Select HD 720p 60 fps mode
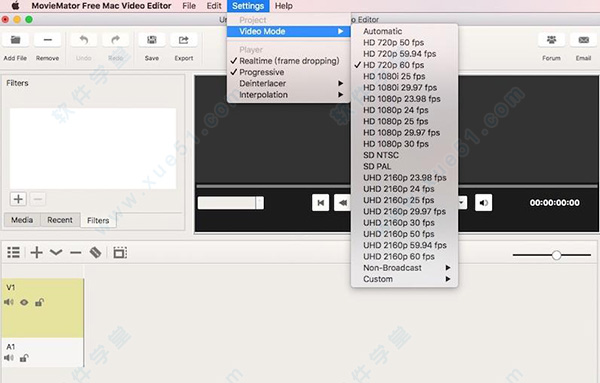 tap(404, 65)
